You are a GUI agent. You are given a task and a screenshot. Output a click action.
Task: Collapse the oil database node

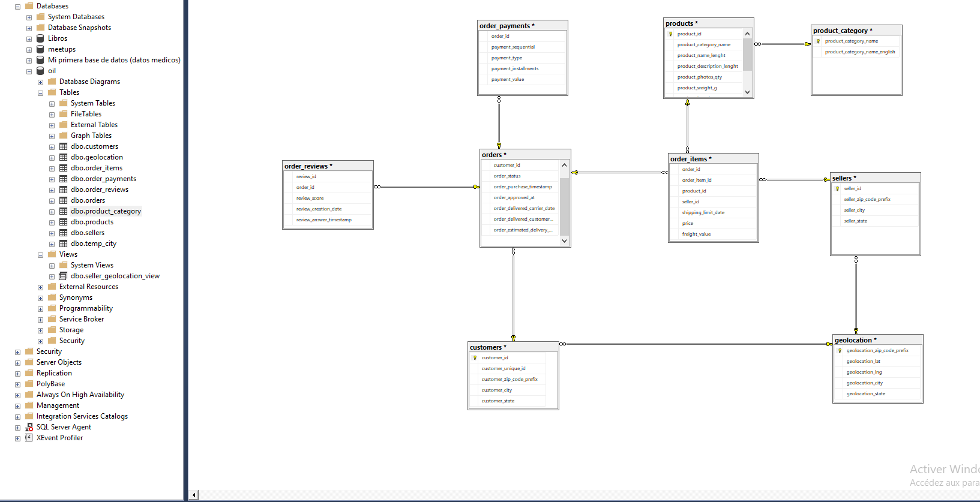click(29, 71)
